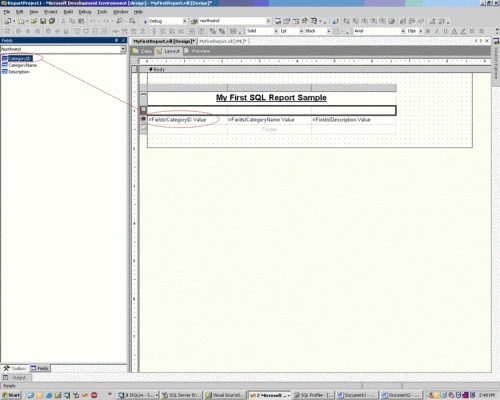Open the Data view tab
This screenshot has height=400, width=500.
(142, 51)
